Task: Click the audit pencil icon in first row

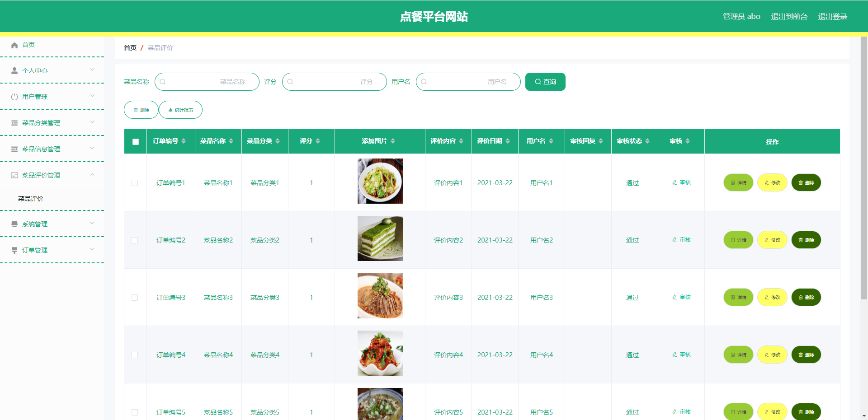Action: (675, 183)
